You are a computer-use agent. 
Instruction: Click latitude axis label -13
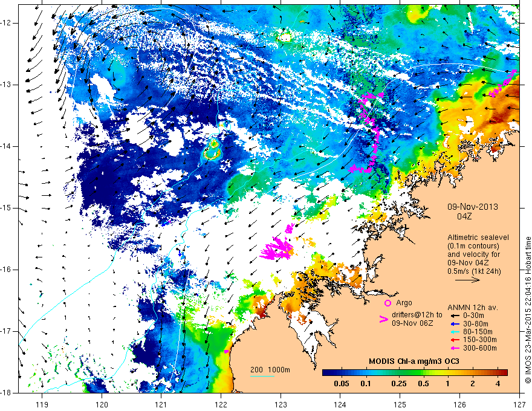7,85
